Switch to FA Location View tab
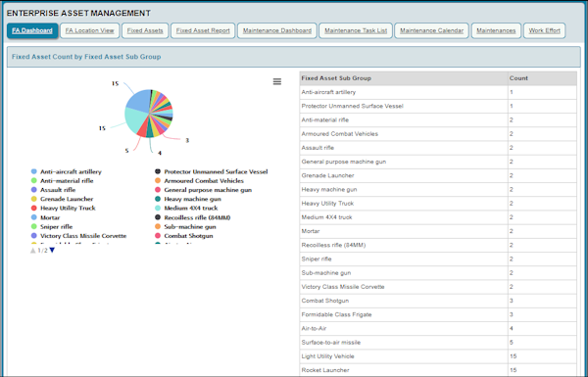The width and height of the screenshot is (588, 377). click(89, 30)
